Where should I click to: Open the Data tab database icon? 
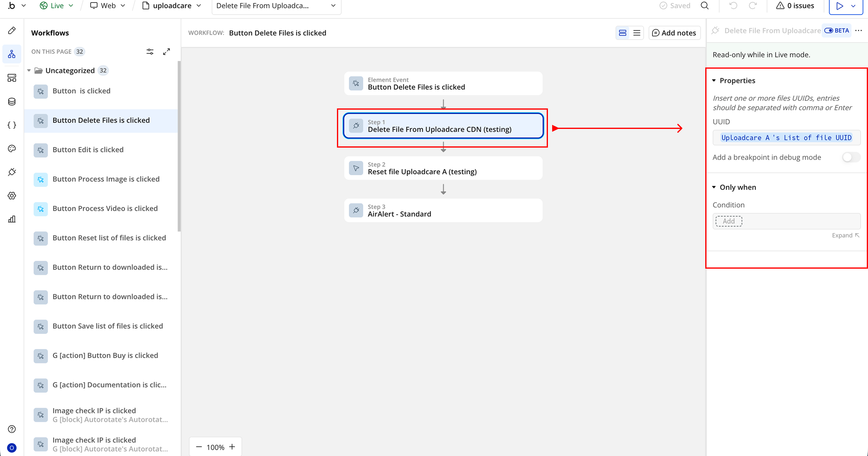pyautogui.click(x=12, y=102)
